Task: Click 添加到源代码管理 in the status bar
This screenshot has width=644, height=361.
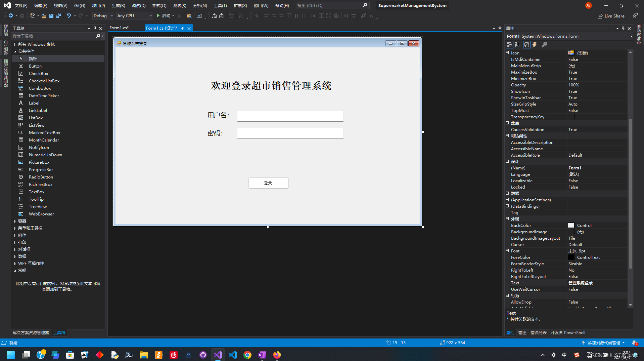Action: 603,343
